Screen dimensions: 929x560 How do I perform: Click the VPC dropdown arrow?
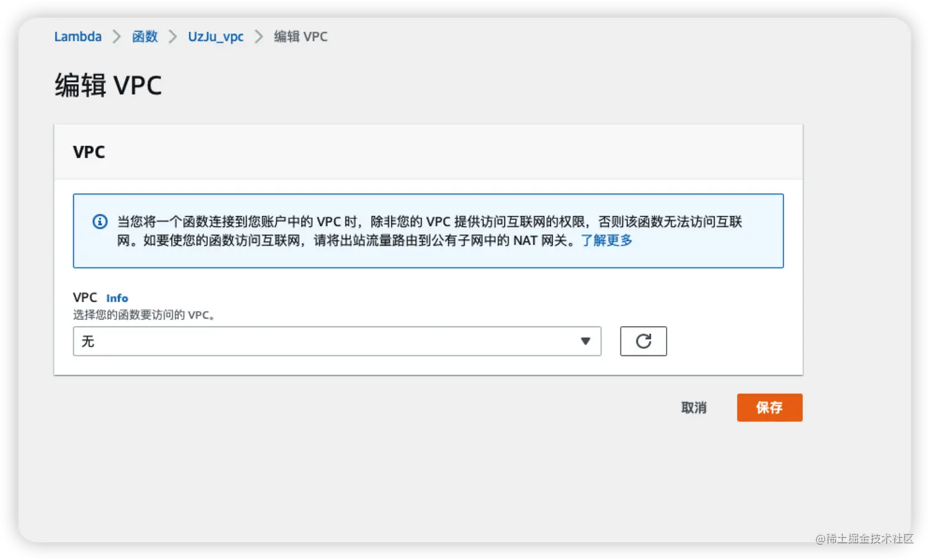[x=586, y=341]
